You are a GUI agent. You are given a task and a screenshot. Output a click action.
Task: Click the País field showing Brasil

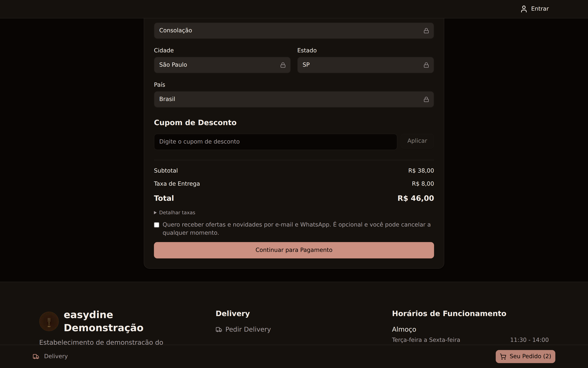294,99
